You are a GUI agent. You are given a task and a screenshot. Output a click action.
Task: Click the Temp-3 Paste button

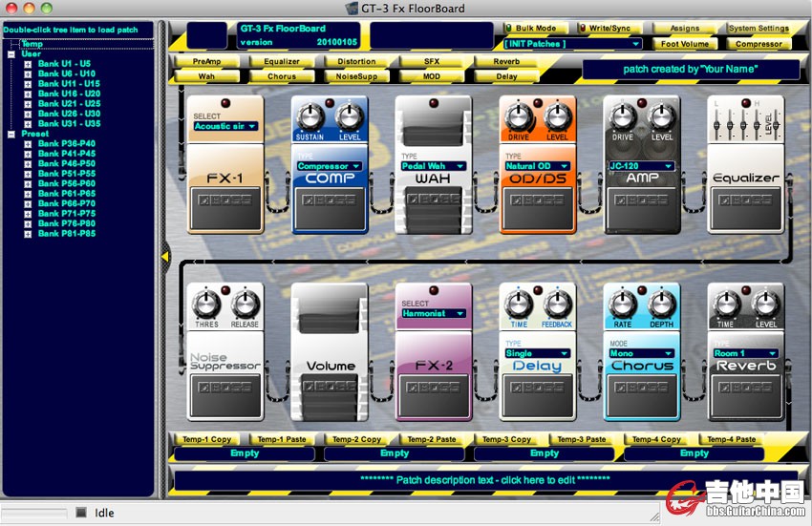(x=582, y=439)
